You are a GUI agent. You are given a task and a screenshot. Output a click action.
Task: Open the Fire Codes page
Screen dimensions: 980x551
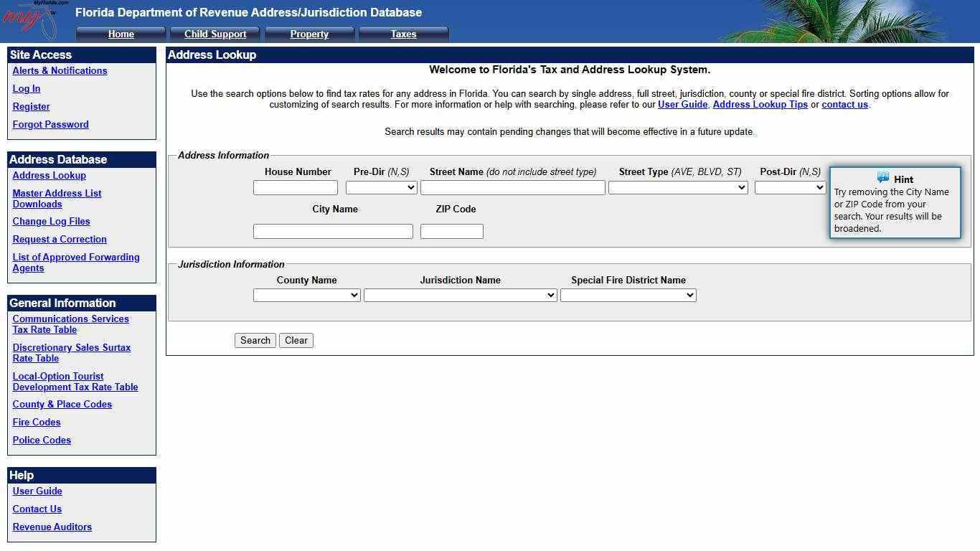click(x=36, y=422)
